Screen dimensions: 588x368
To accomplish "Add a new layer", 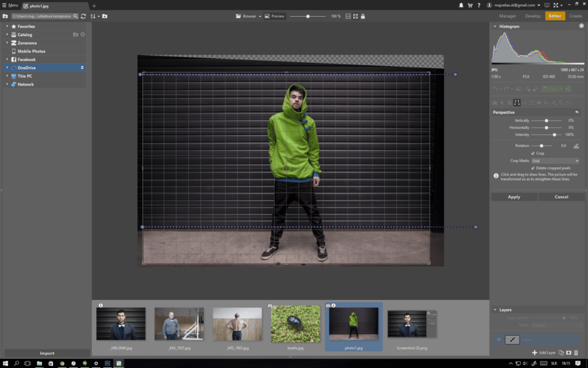I will point(544,352).
